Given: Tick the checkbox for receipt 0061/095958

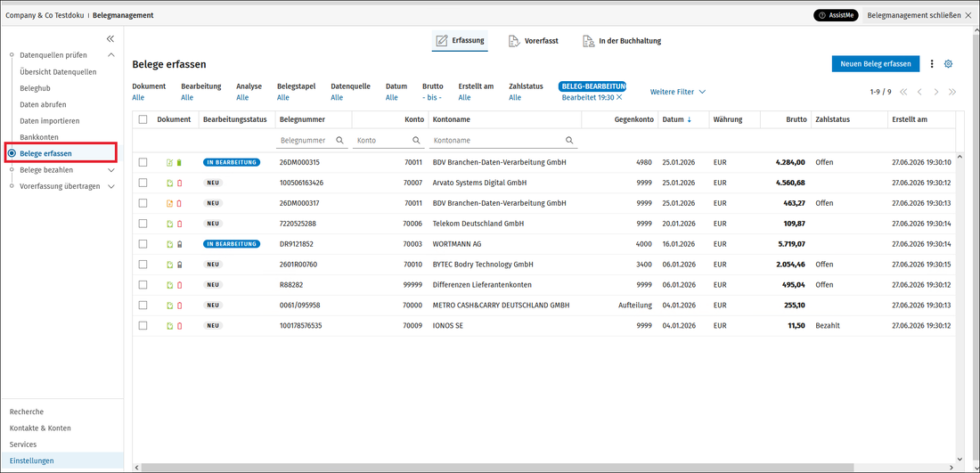Looking at the screenshot, I should (x=143, y=306).
